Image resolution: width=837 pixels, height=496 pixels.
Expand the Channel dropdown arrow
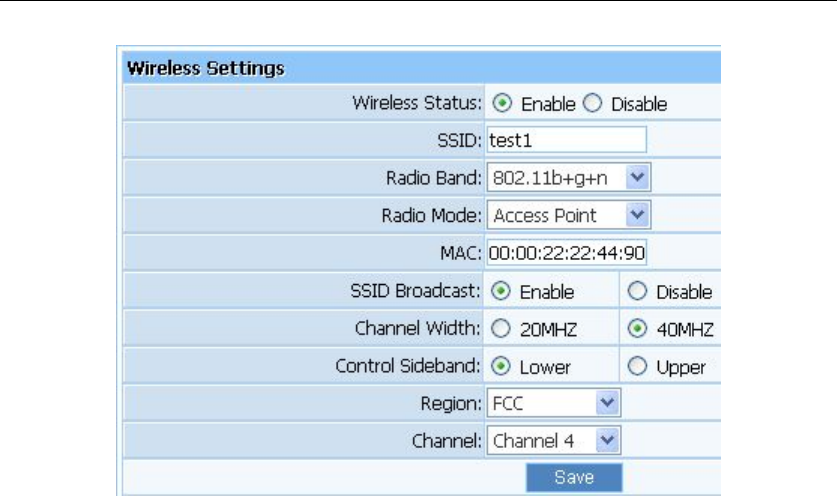607,440
